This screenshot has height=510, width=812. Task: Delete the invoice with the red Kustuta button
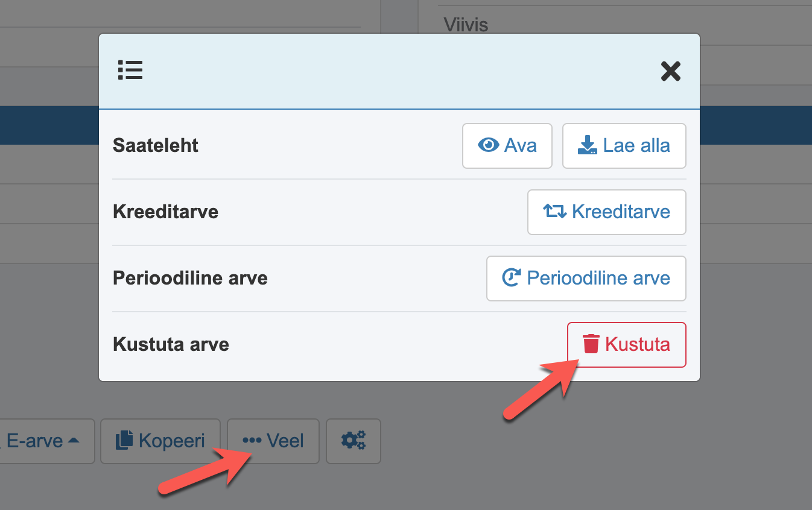point(627,345)
